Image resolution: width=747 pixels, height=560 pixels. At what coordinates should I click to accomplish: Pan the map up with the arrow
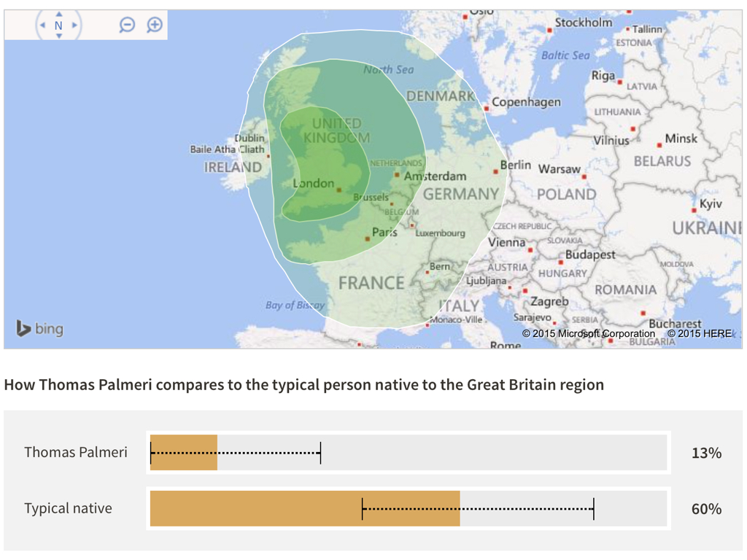(58, 14)
